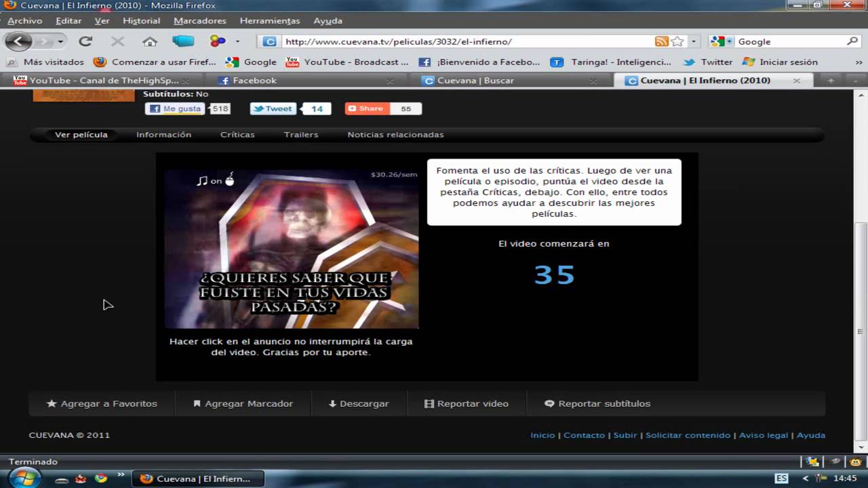Open back/forward history dropdown arrow
Screen dimensions: 868x488
(60, 42)
